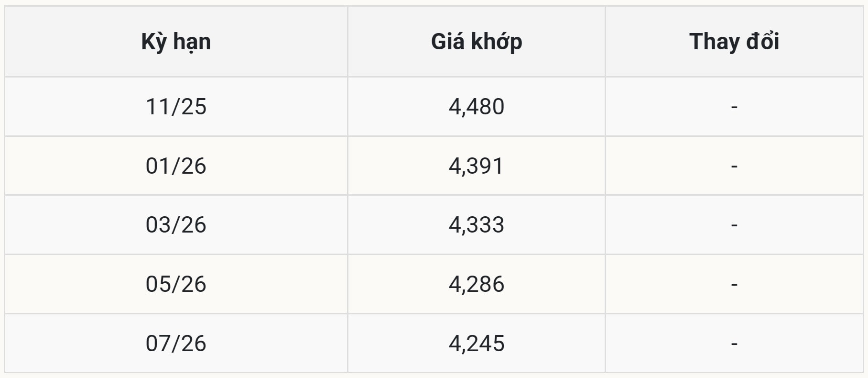The height and width of the screenshot is (378, 868).
Task: Select the 03/26 term cell
Action: [x=176, y=225]
